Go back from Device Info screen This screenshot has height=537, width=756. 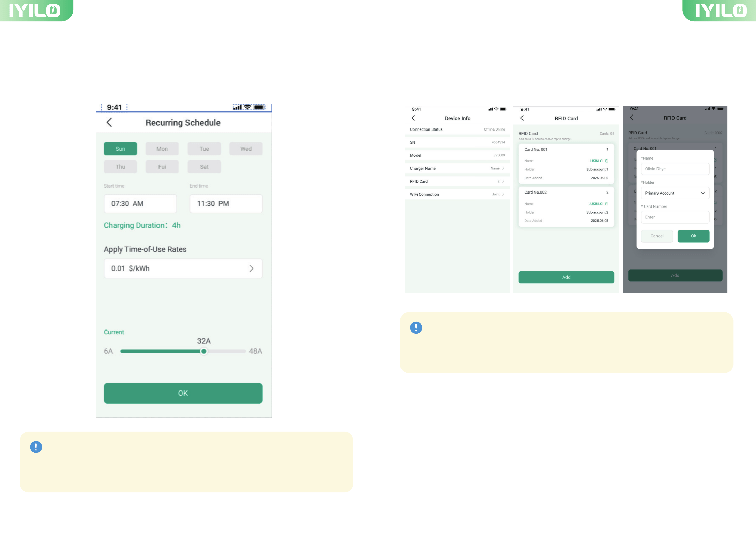click(413, 118)
